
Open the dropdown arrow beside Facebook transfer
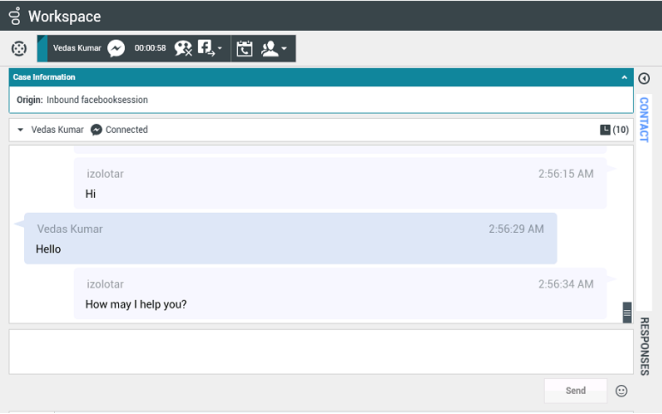pos(220,49)
